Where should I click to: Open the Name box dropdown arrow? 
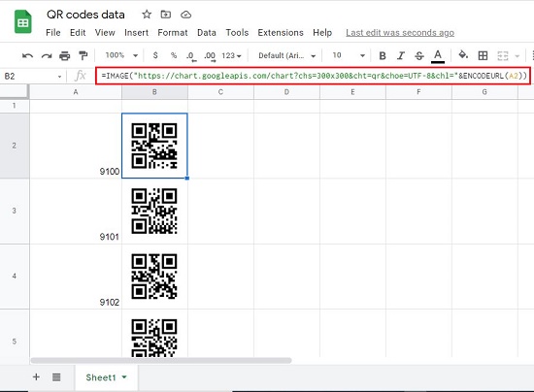coord(59,77)
